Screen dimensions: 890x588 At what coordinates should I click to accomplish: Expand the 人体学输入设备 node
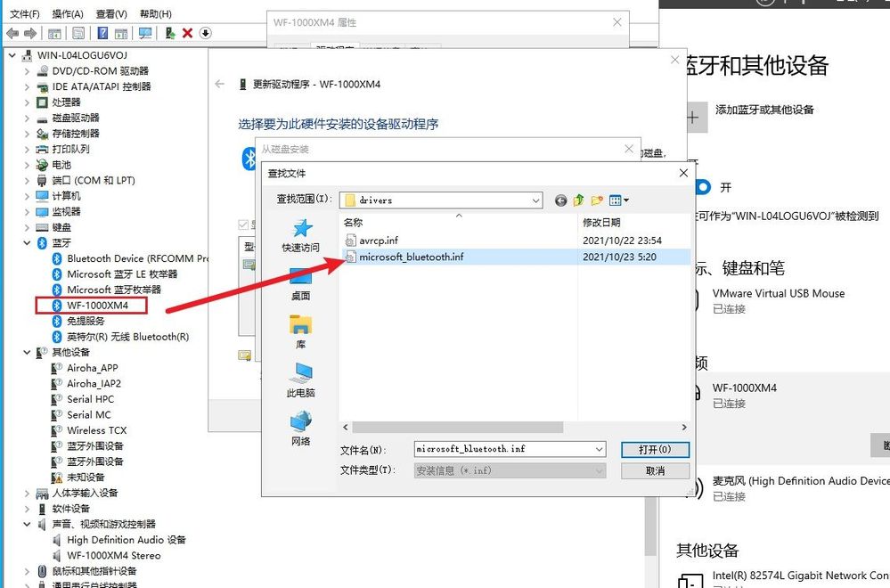27,494
